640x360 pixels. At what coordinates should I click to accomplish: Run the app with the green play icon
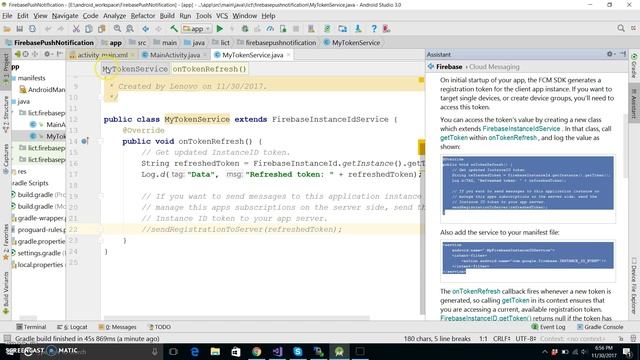click(x=220, y=29)
